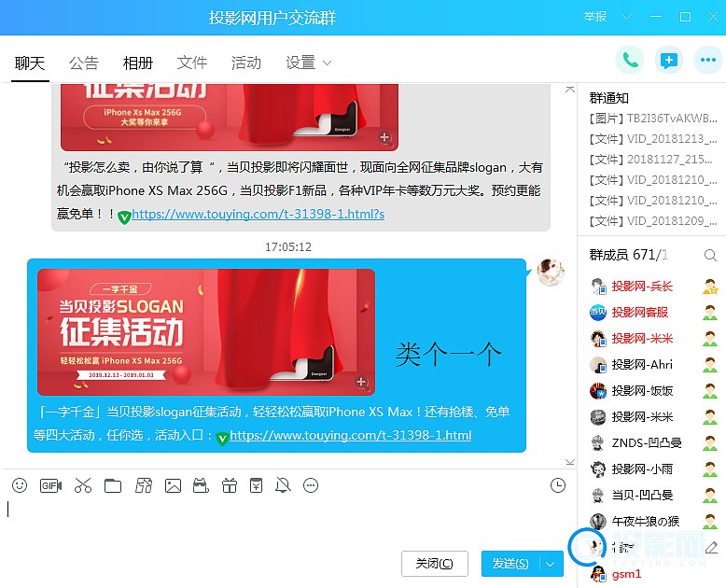Switch to the 聊天 tab

click(x=30, y=63)
